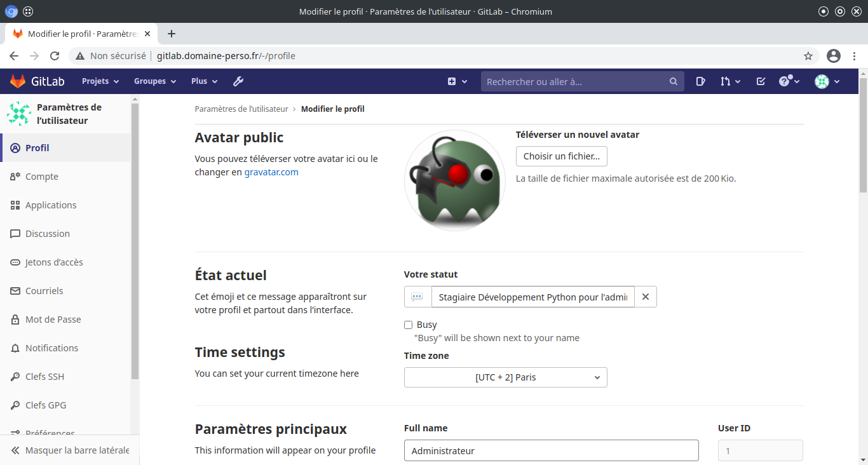Expand the new item plus dropdown
The width and height of the screenshot is (868, 465).
point(458,81)
